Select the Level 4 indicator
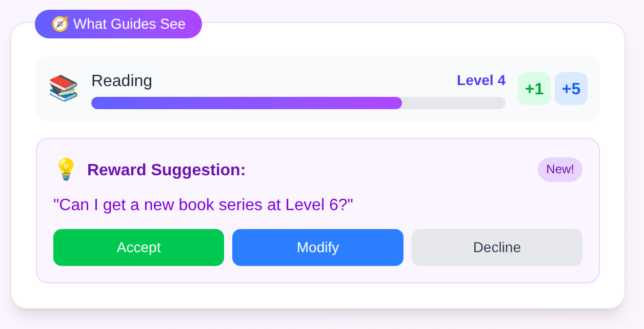The image size is (644, 329). (x=481, y=80)
